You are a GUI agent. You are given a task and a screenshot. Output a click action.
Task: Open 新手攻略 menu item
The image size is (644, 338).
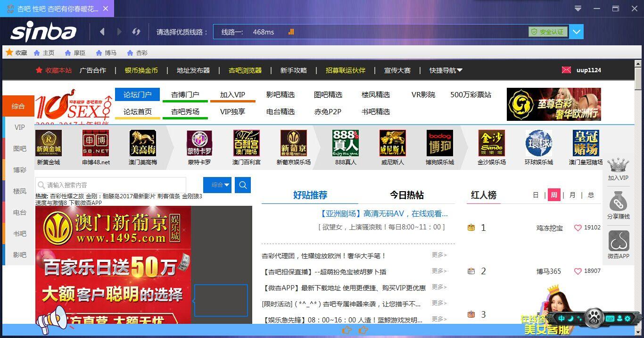point(294,70)
